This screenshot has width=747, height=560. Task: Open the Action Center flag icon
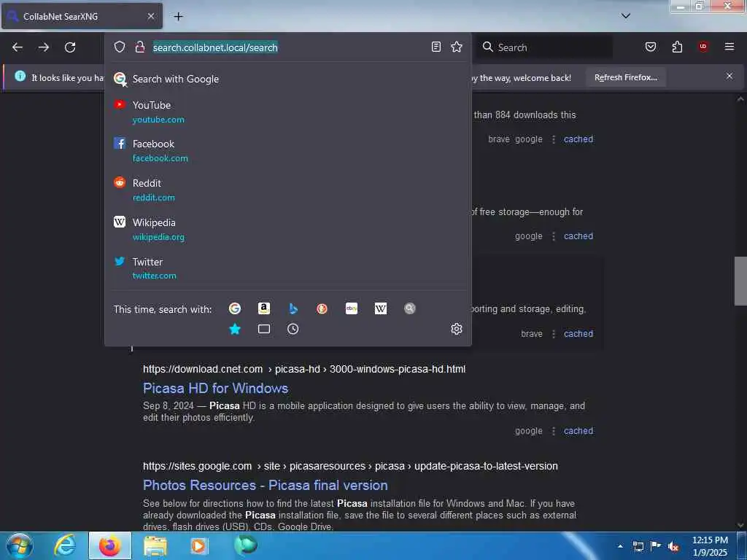[656, 546]
